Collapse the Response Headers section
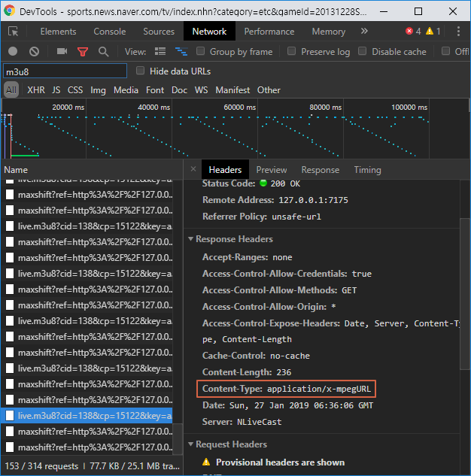471x476 pixels. pyautogui.click(x=191, y=239)
